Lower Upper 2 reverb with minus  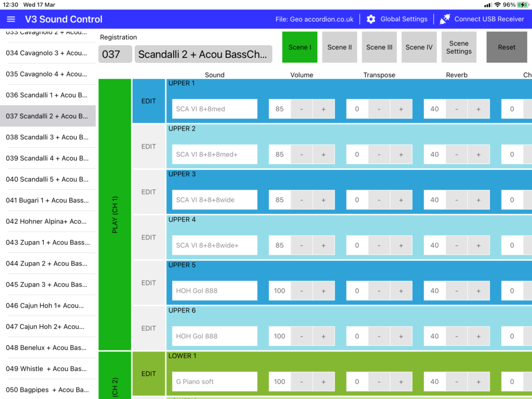click(457, 154)
